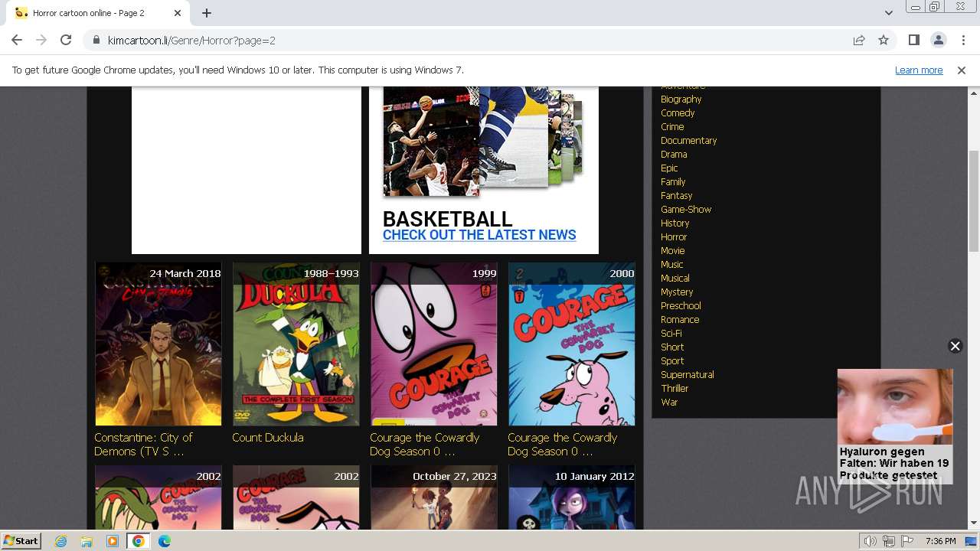Select the Drama genre
The image size is (980, 551).
674,154
